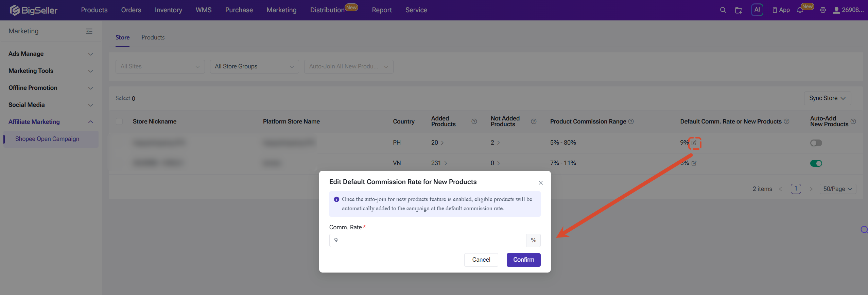Screen dimensions: 868x295
Task: Open the 50/Page size dropdown
Action: click(x=838, y=189)
